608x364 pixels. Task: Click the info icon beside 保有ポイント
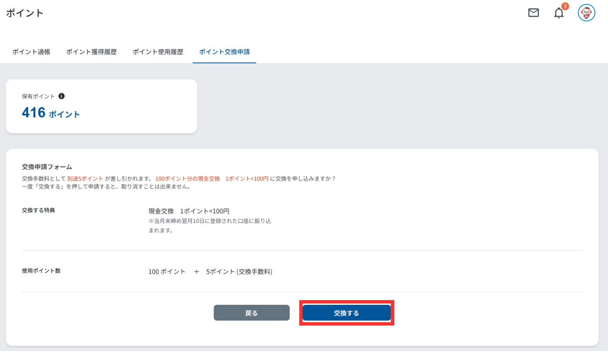(x=62, y=96)
